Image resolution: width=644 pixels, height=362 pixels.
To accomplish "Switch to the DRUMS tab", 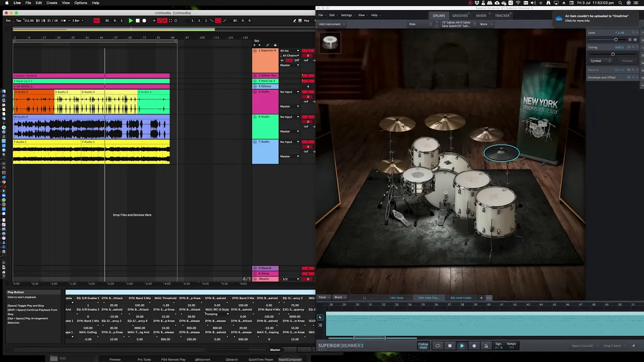I will click(x=439, y=16).
